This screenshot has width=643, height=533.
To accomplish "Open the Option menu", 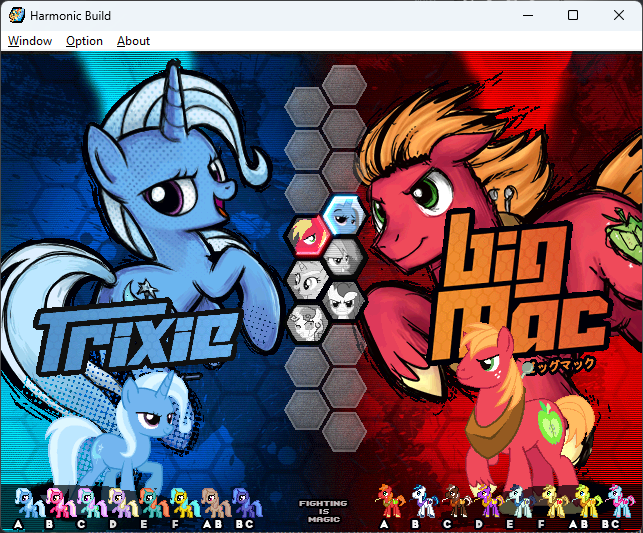I will pyautogui.click(x=84, y=41).
